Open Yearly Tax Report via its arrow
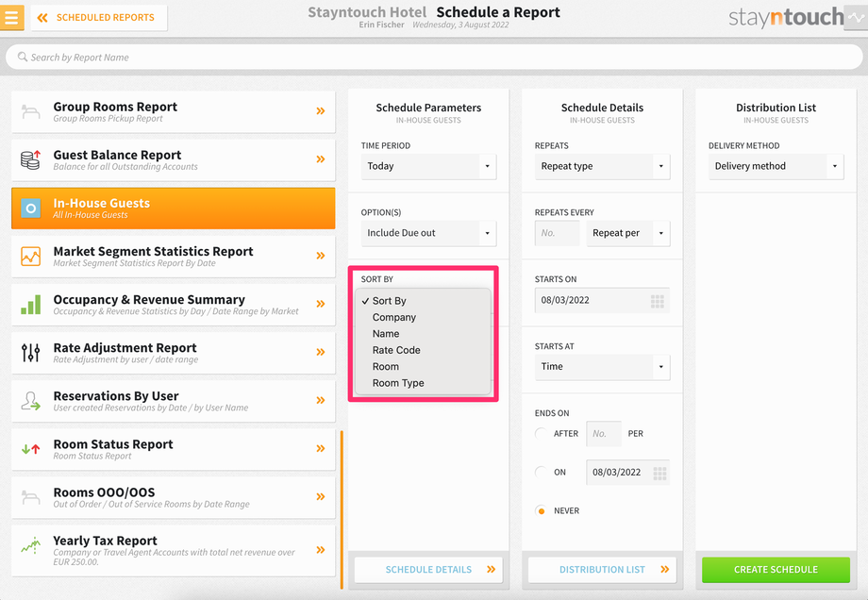 [x=321, y=550]
